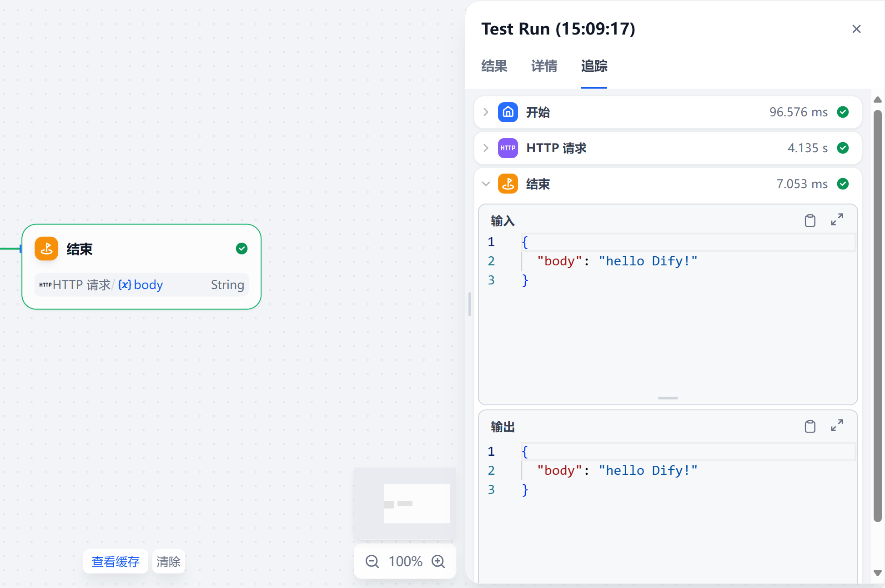Image resolution: width=885 pixels, height=588 pixels.
Task: Copy the 输入 JSON to clipboard
Action: tap(810, 221)
